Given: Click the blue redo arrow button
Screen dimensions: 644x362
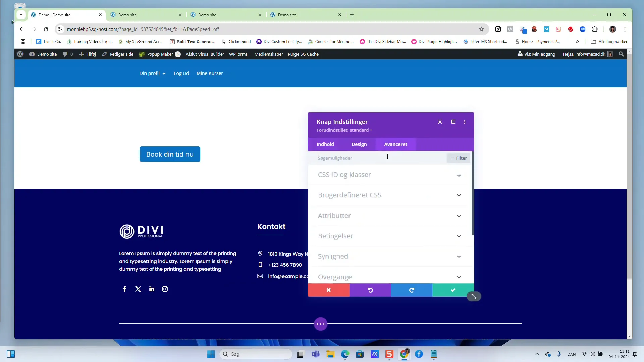Looking at the screenshot, I should click(x=412, y=290).
